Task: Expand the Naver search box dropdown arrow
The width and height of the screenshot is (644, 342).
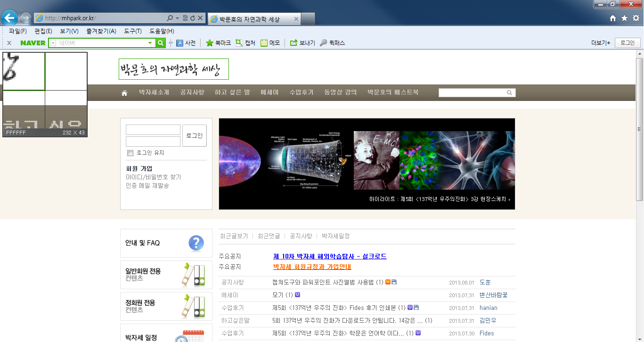Action: click(x=150, y=43)
